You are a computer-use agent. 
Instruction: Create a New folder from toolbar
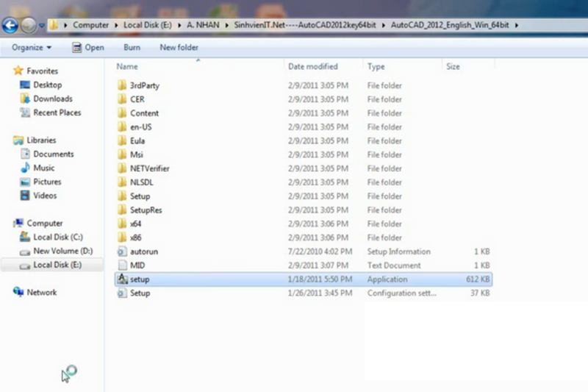point(179,48)
